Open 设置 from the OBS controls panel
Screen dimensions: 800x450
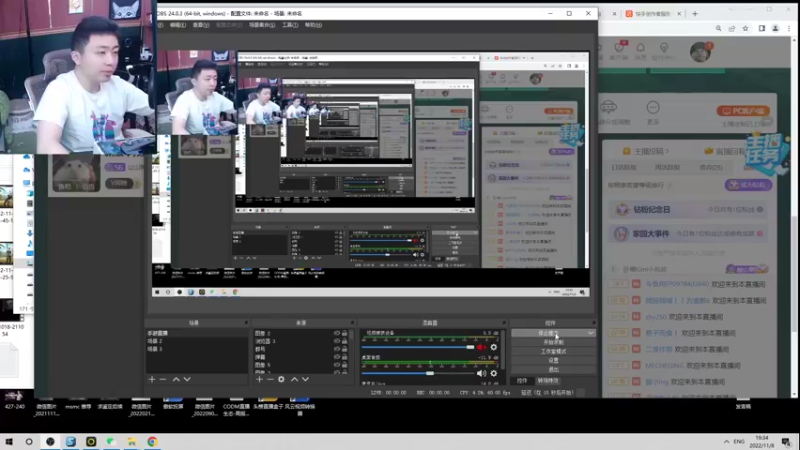[x=553, y=361]
